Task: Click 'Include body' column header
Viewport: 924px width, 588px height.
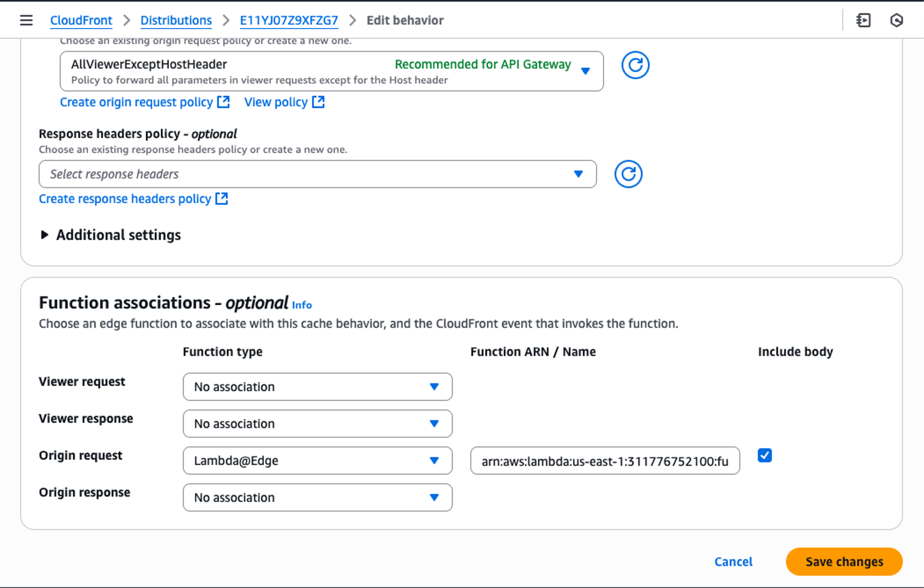Action: click(795, 352)
